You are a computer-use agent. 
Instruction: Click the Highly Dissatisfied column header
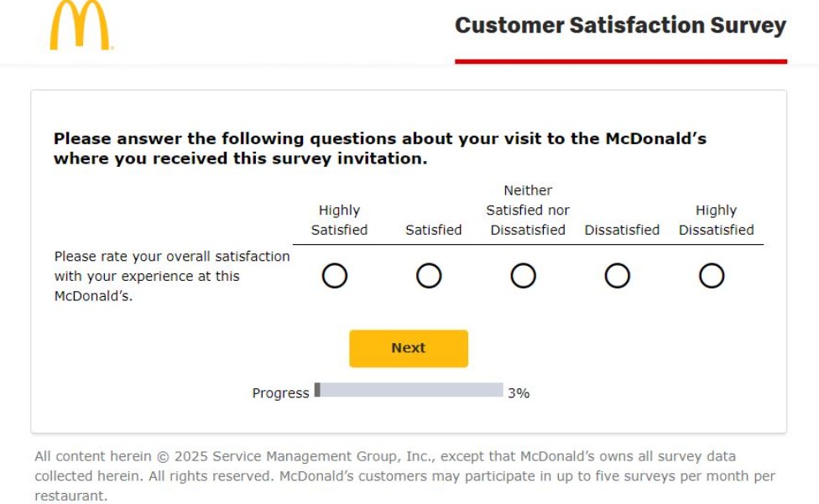(x=714, y=220)
